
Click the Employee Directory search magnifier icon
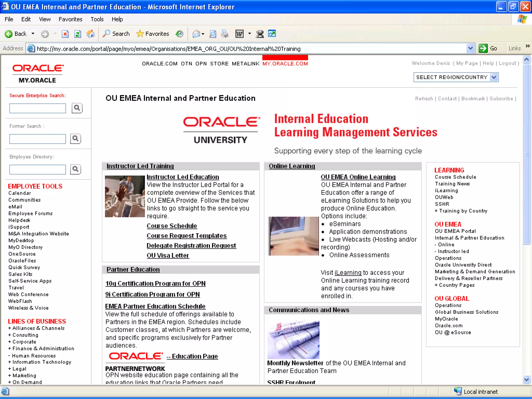(76, 169)
